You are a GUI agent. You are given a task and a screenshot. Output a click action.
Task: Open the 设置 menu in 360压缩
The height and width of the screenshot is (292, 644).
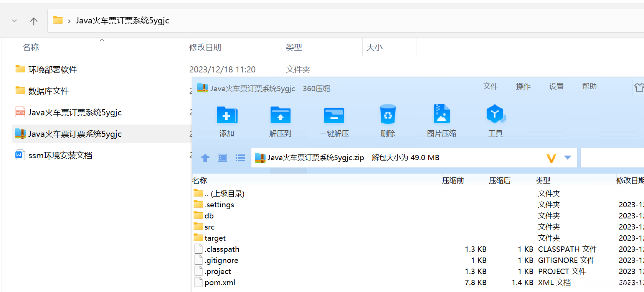point(556,87)
